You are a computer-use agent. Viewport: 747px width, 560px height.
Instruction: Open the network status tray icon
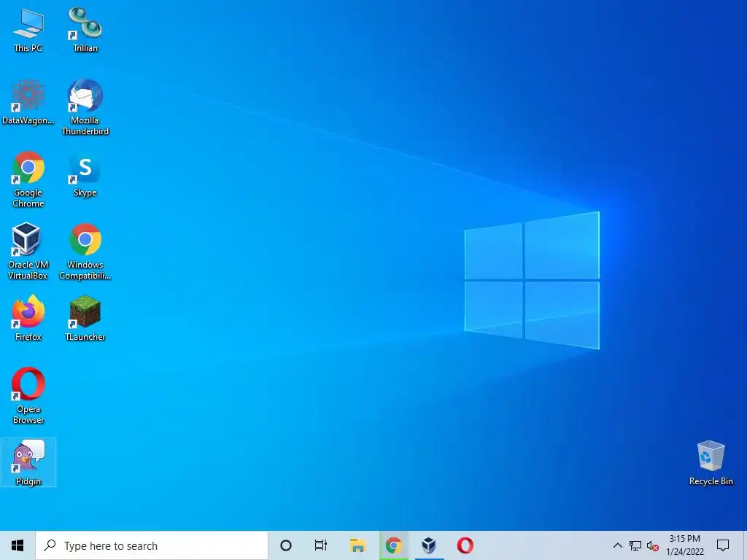click(x=635, y=545)
